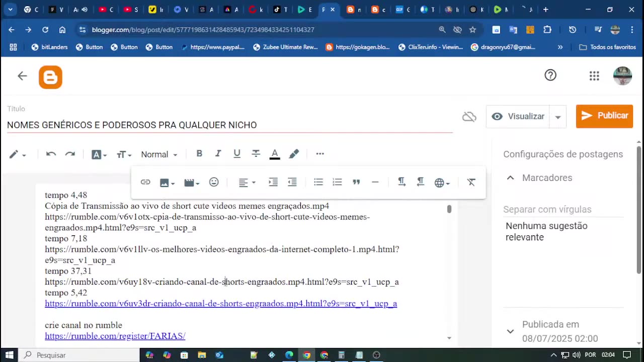Open the Chrome extensions puzzle icon
The width and height of the screenshot is (644, 362).
[x=547, y=30]
